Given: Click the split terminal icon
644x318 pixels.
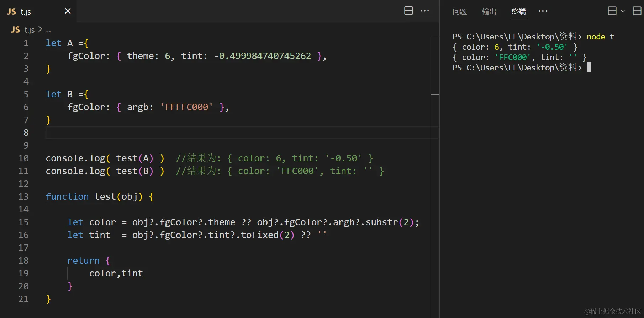Looking at the screenshot, I should (612, 11).
